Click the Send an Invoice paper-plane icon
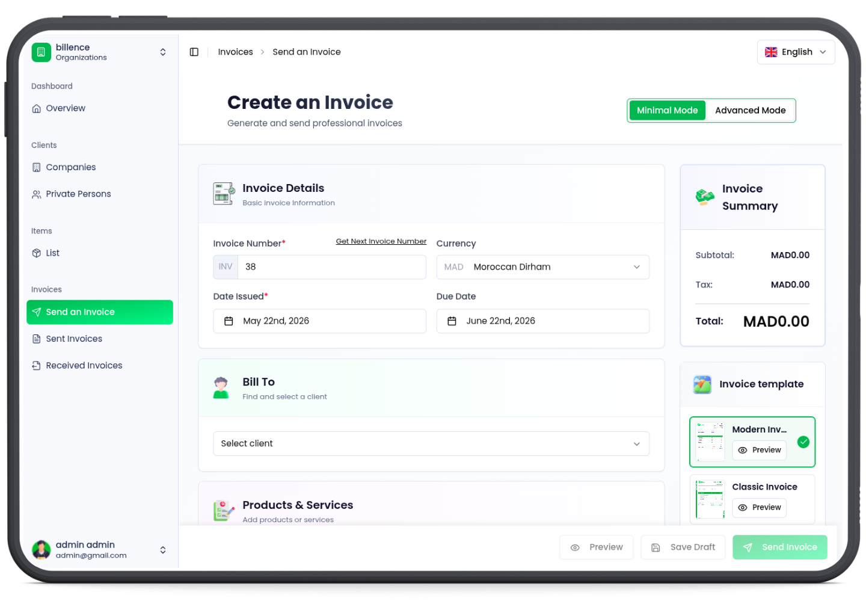 tap(37, 312)
